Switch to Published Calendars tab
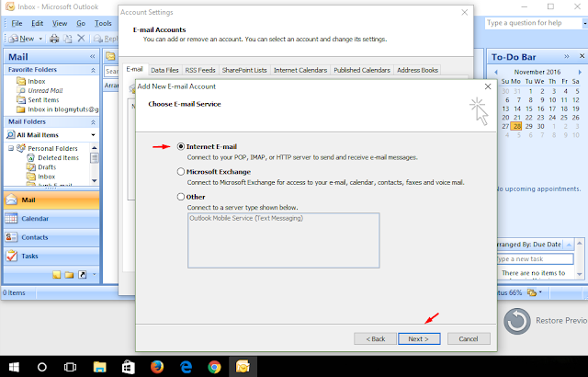 (x=362, y=70)
